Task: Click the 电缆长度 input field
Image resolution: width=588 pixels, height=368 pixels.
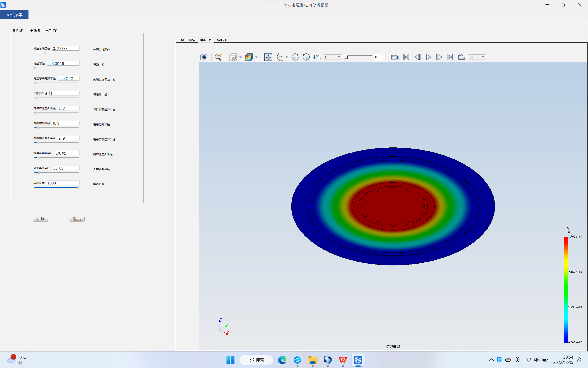Action: pyautogui.click(x=63, y=183)
